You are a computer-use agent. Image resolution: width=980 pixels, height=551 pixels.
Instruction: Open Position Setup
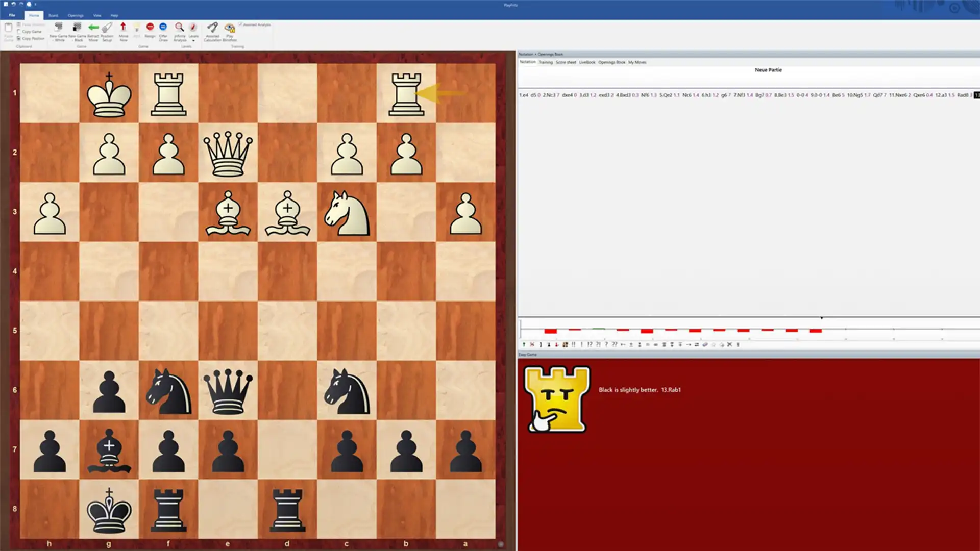(107, 32)
